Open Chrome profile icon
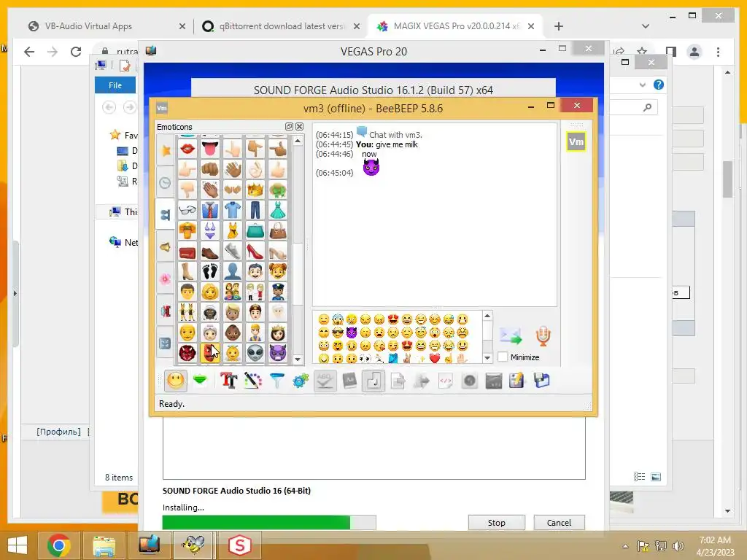Screen dimensions: 747x560 pyautogui.click(x=694, y=52)
